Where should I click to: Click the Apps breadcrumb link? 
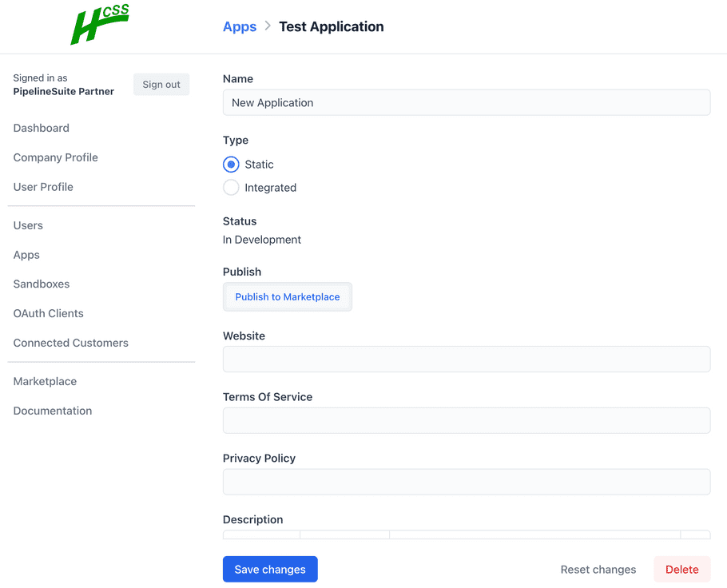[239, 26]
